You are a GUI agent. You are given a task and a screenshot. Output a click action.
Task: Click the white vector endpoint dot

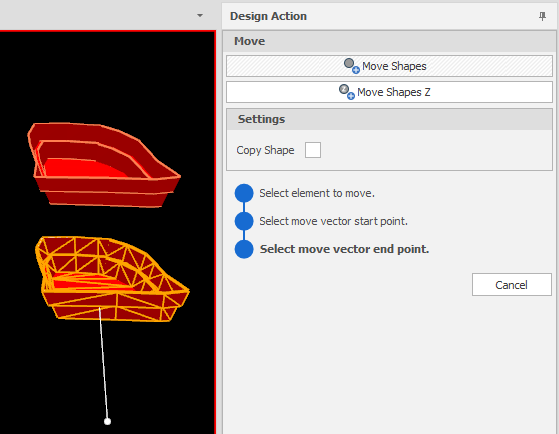pos(107,422)
